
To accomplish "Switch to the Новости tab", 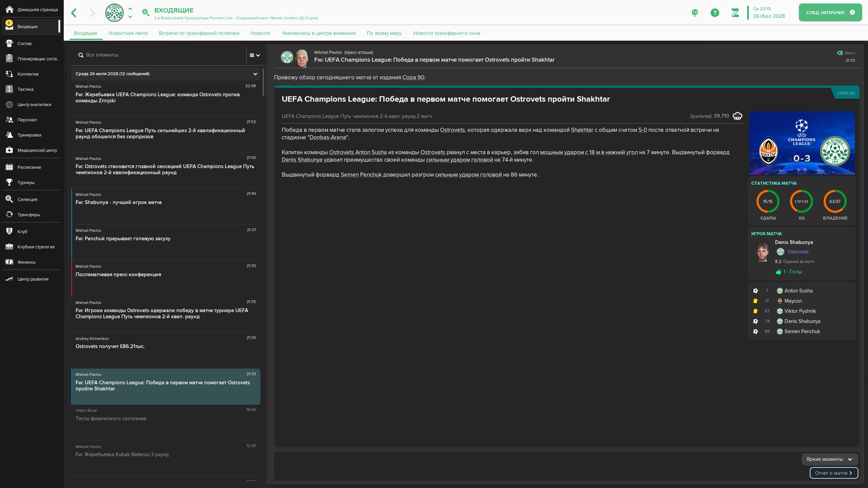I will (260, 33).
